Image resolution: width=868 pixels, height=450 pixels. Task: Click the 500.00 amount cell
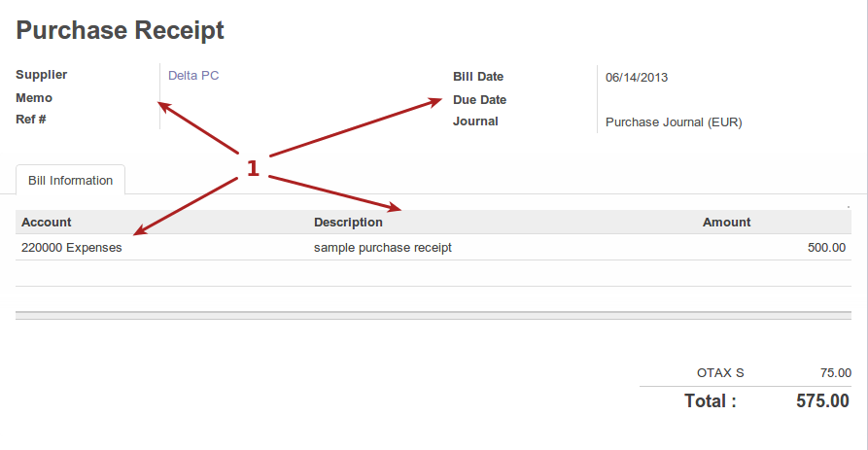(x=826, y=248)
